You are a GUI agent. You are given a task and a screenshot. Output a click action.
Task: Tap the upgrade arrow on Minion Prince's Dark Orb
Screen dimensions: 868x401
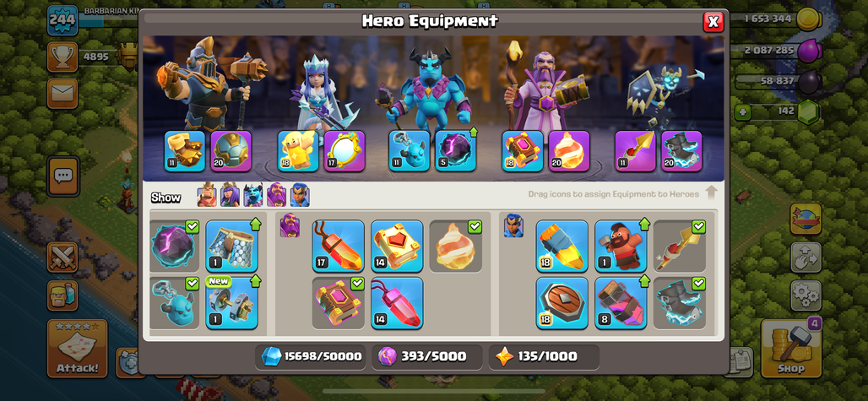[x=472, y=133]
